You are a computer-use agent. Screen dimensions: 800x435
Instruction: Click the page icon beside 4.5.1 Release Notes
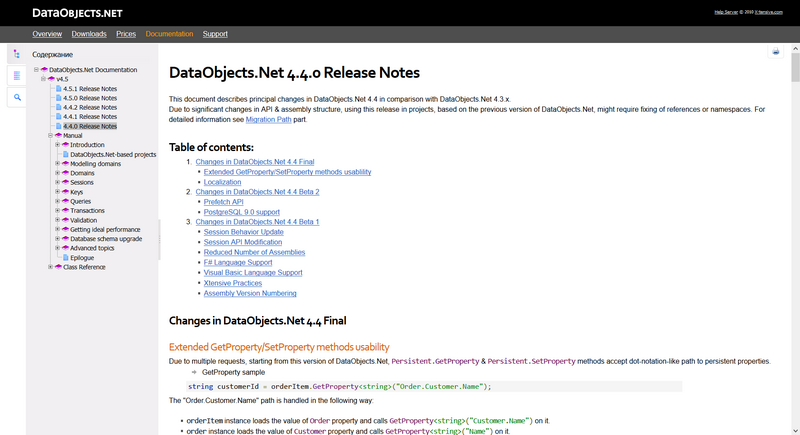click(59, 89)
